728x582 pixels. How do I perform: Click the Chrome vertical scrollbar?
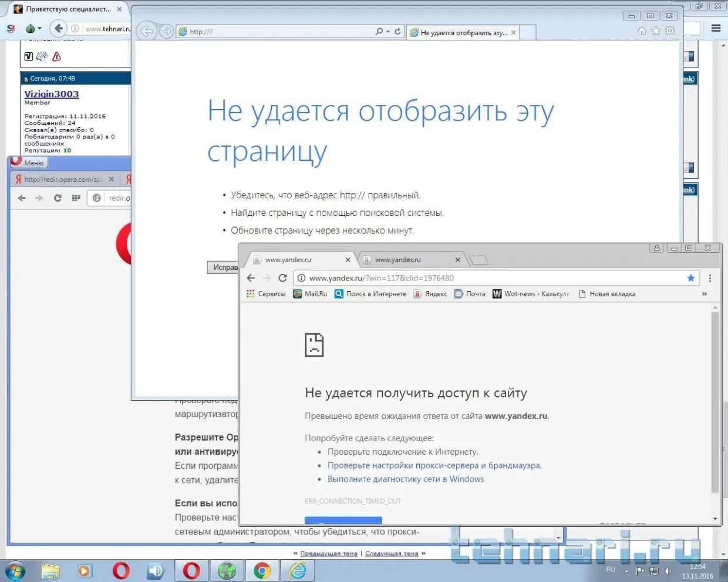[715, 402]
